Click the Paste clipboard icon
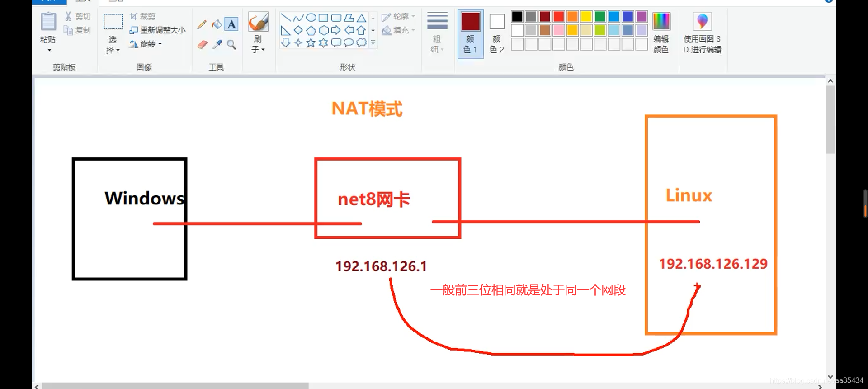Screen dimensions: 868x389 tap(48, 22)
